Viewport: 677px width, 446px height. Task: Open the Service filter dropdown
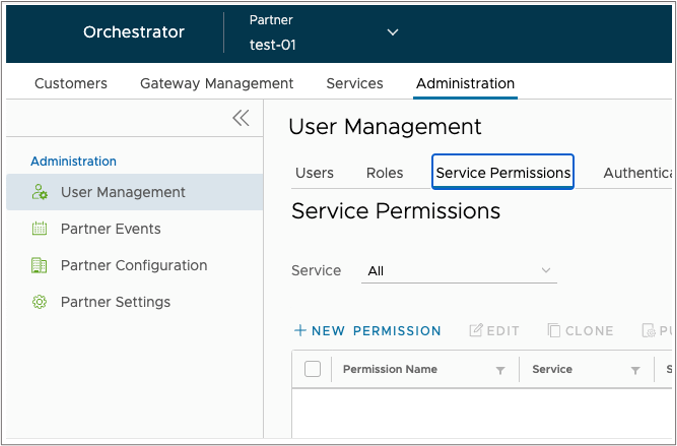(x=459, y=271)
